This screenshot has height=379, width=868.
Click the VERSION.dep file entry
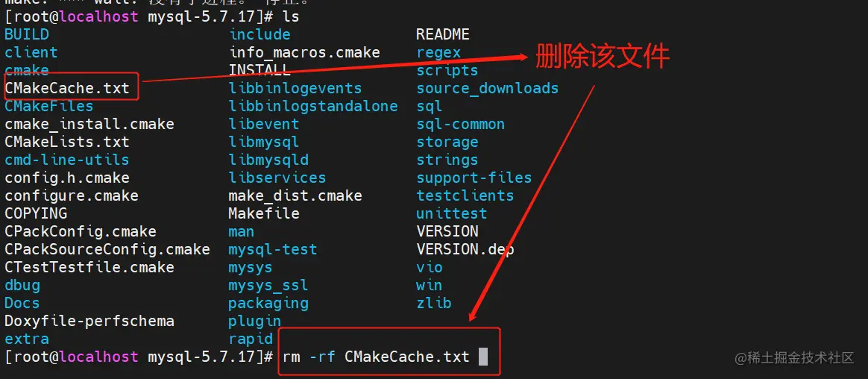[x=465, y=249]
